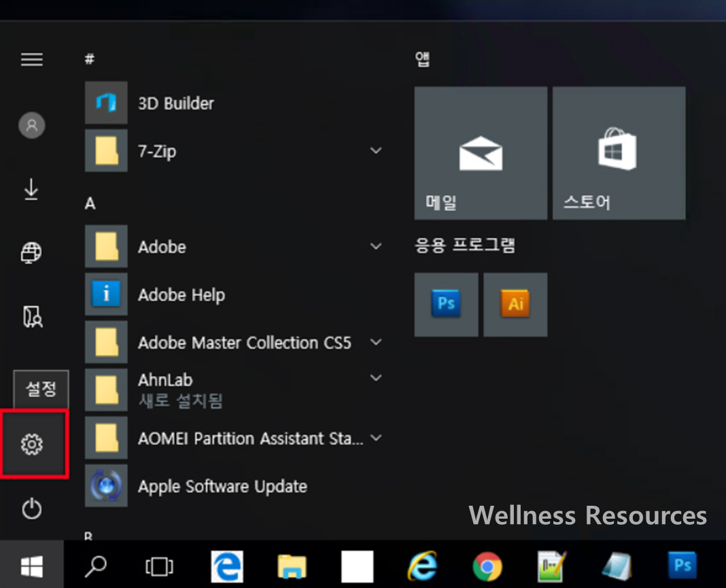Open the 스토어 tile
Viewport: 726px width, 588px height.
[619, 153]
